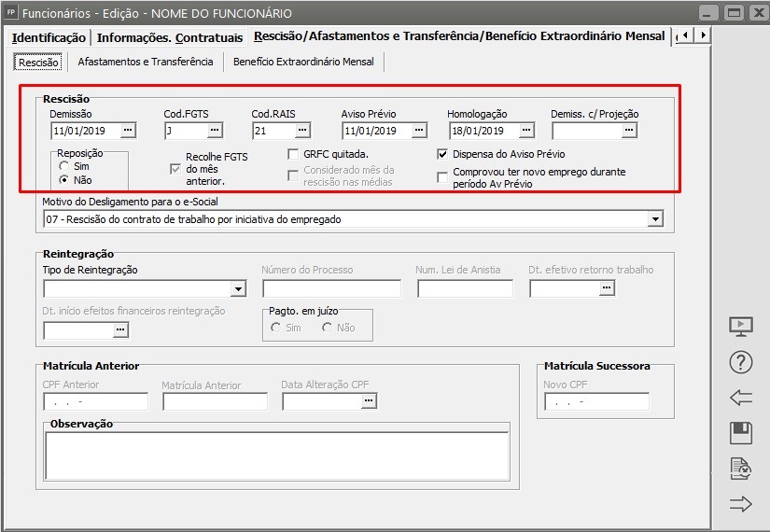Viewport: 770px width, 532px height.
Task: Check Comprovou ter novo emprego option
Action: (443, 177)
